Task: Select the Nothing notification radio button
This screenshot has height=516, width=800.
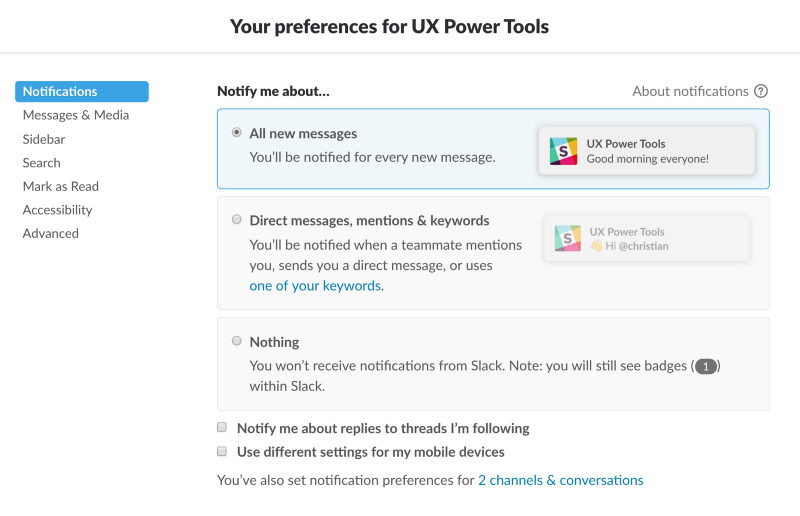Action: [x=237, y=341]
